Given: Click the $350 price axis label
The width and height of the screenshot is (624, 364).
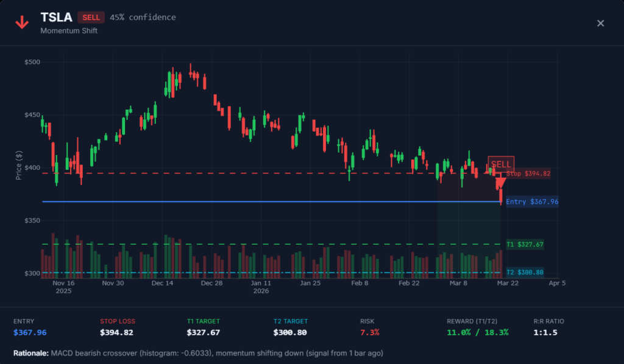Looking at the screenshot, I should 32,220.
